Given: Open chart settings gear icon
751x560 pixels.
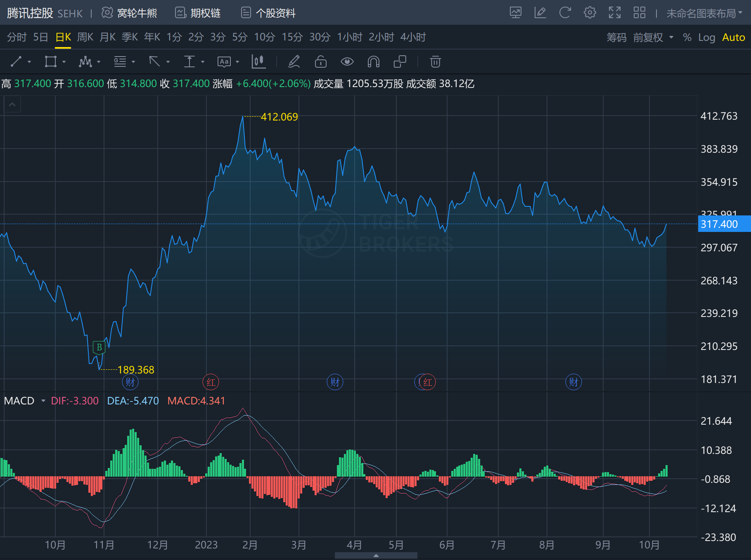Looking at the screenshot, I should 590,13.
